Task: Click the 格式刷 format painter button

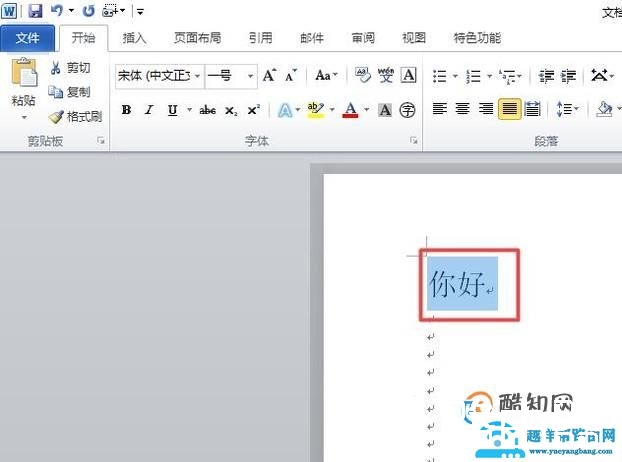Action: [75, 117]
